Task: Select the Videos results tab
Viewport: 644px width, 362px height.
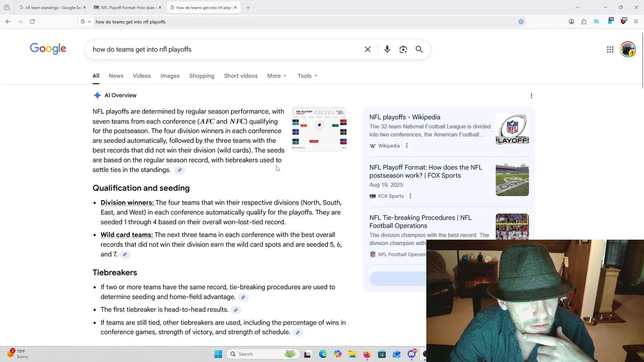Action: [142, 76]
